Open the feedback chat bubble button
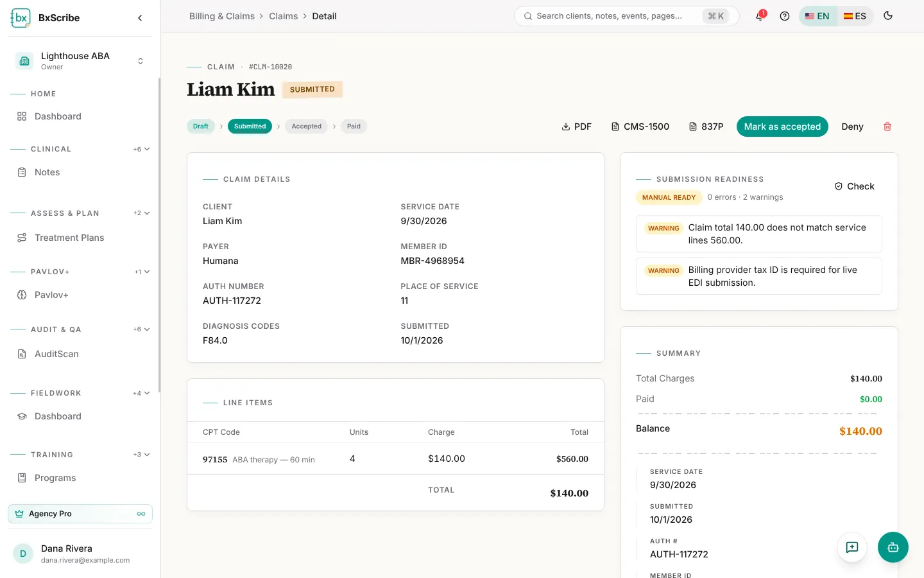Viewport: 924px width, 578px height. [x=852, y=547]
